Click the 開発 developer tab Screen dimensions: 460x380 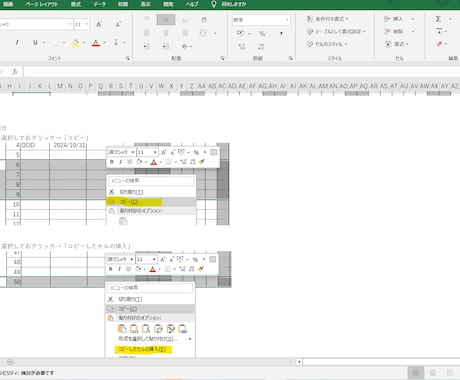pos(168,4)
